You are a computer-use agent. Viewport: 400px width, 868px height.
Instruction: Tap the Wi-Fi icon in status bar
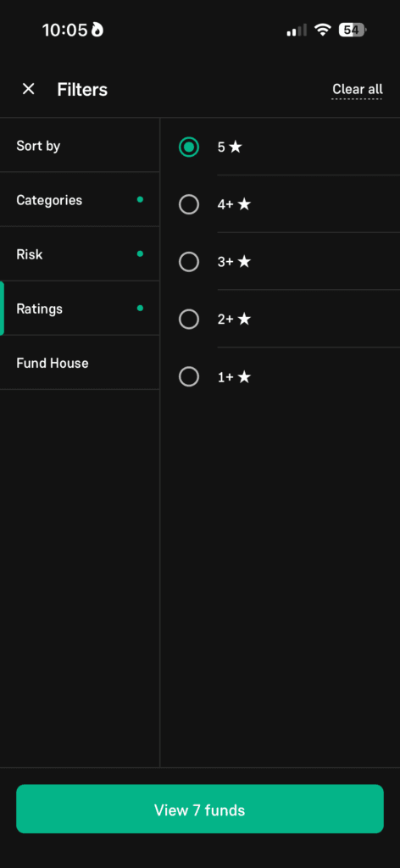pyautogui.click(x=321, y=30)
